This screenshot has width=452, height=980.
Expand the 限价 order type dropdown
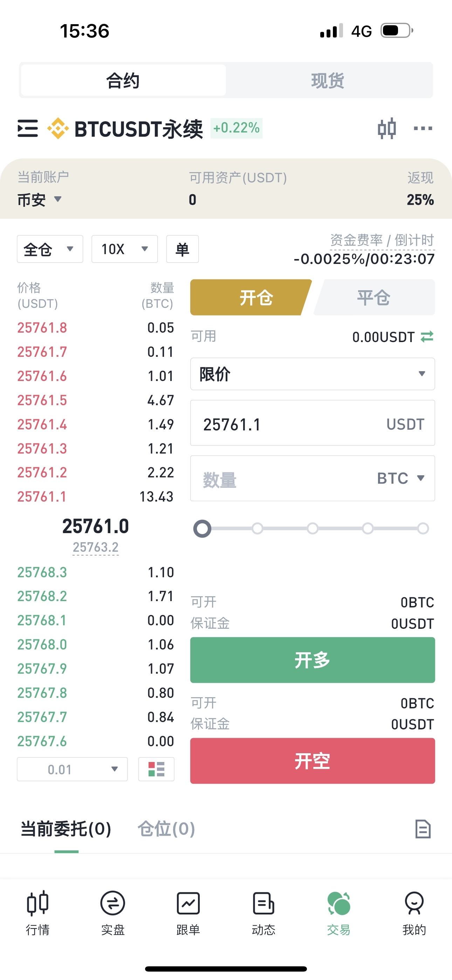click(312, 374)
